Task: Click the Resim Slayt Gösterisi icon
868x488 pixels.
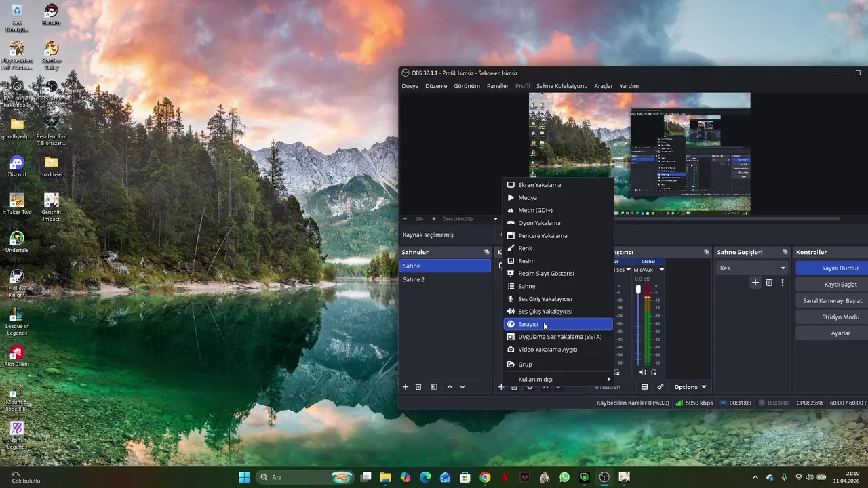Action: [x=511, y=273]
